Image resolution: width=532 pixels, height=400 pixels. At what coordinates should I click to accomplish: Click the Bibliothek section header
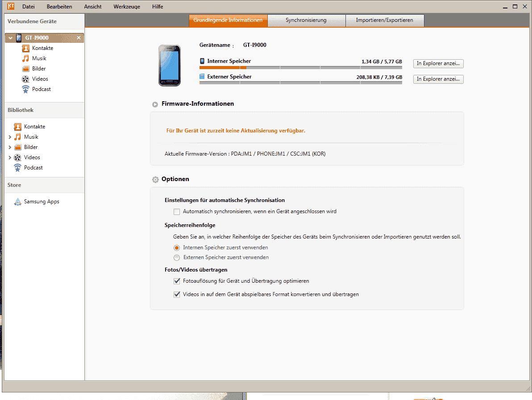coord(45,110)
